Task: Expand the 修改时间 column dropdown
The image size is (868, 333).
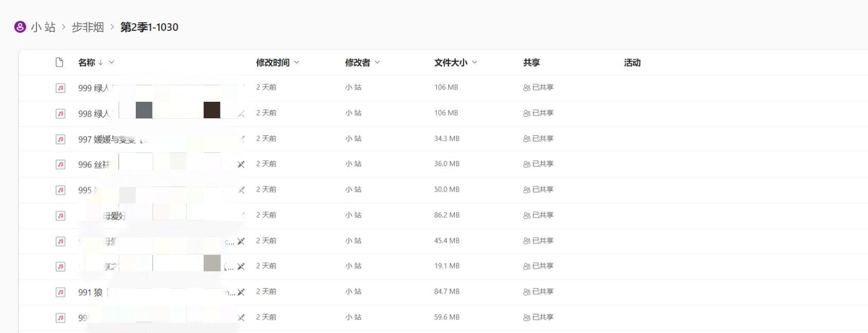Action: (x=297, y=62)
